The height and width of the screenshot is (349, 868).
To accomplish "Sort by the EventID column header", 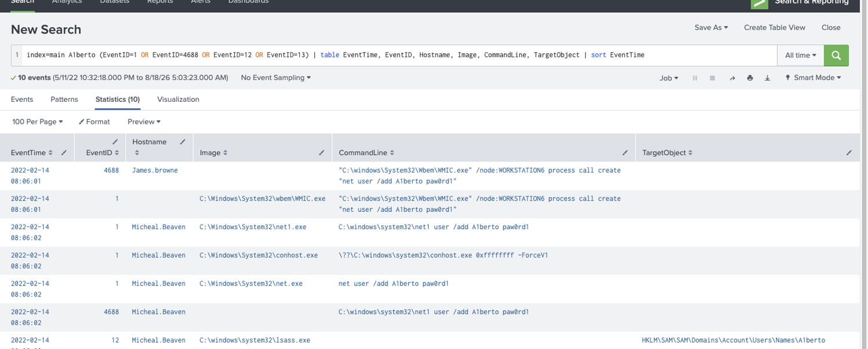I will (x=102, y=153).
